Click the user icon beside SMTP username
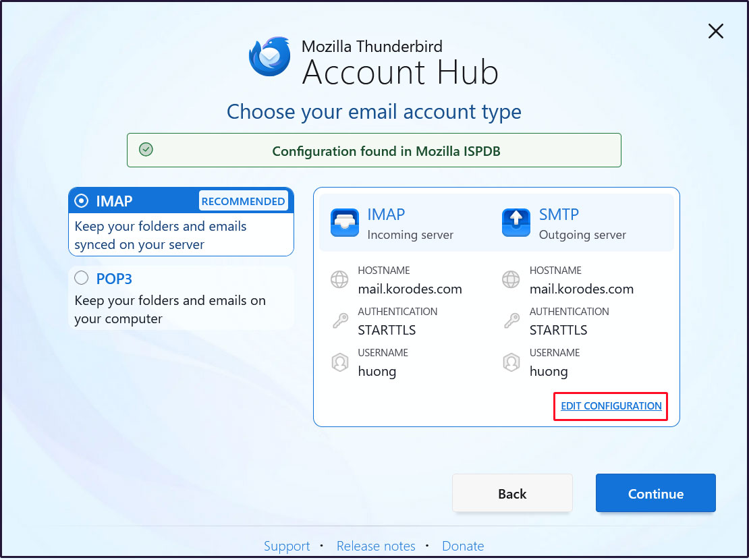 (x=511, y=362)
